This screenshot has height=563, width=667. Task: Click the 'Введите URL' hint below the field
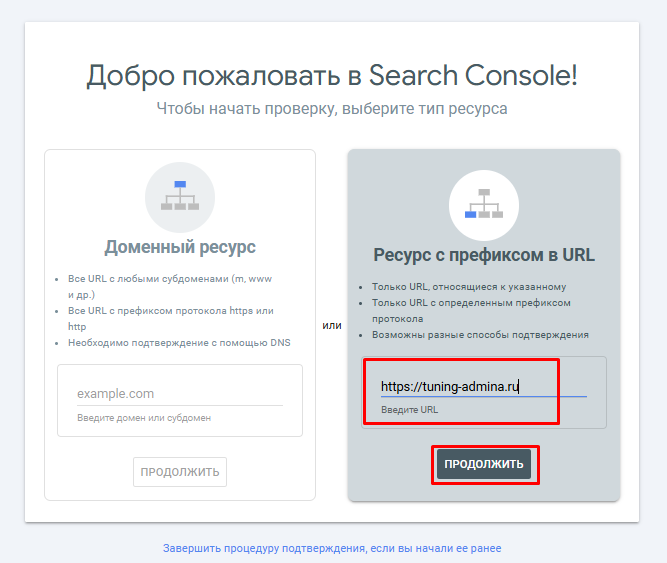click(x=409, y=410)
